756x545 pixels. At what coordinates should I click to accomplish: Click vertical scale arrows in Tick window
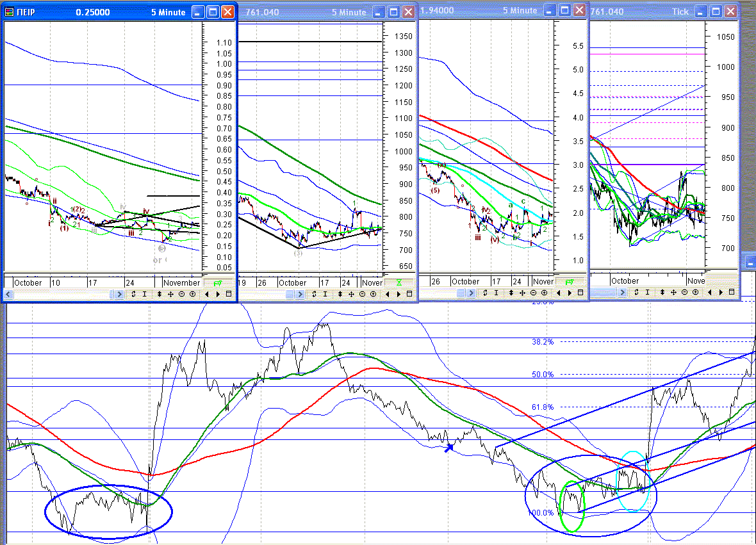pos(662,292)
